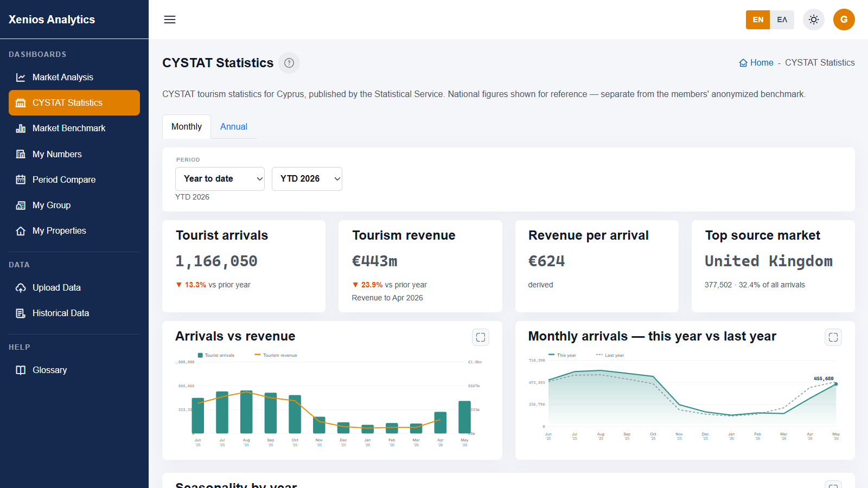Image resolution: width=868 pixels, height=488 pixels.
Task: Click the My Properties house icon
Action: coord(21,231)
